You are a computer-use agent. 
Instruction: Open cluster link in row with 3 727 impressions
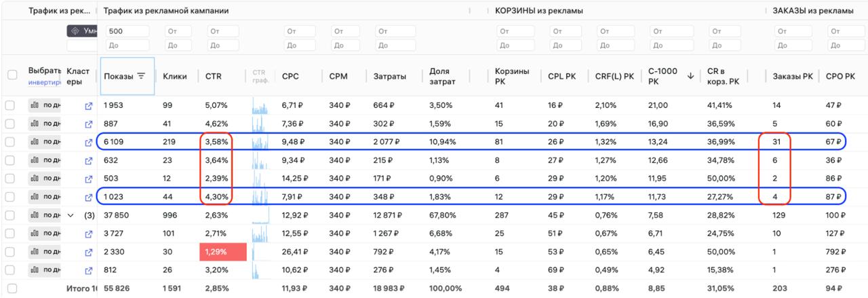(88, 234)
